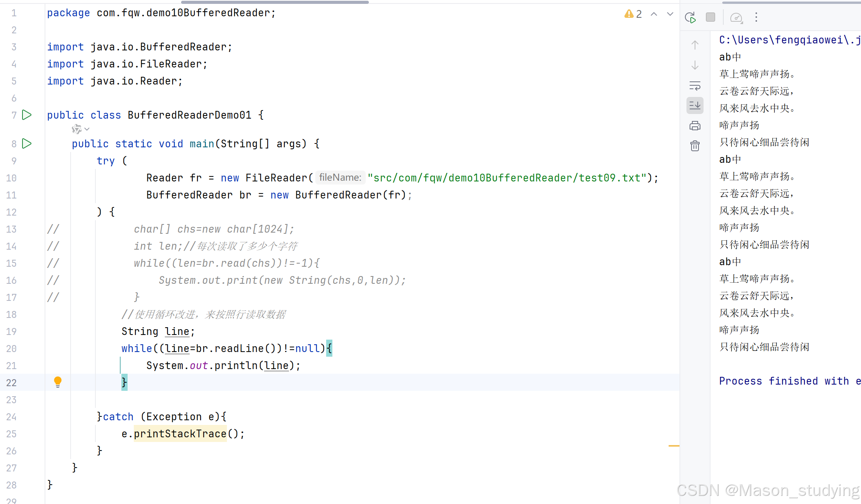This screenshot has width=861, height=504.
Task: Click the warnings indicator showing 2
Action: 633,14
